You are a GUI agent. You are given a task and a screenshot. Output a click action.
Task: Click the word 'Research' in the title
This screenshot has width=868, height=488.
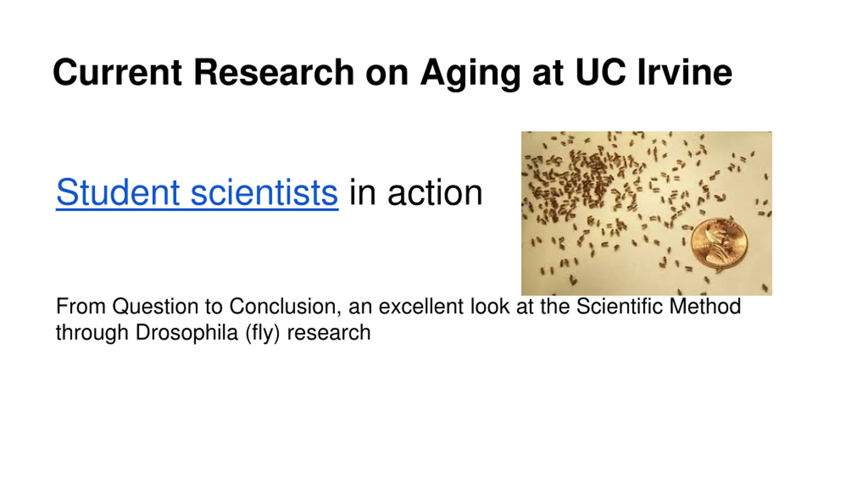274,72
